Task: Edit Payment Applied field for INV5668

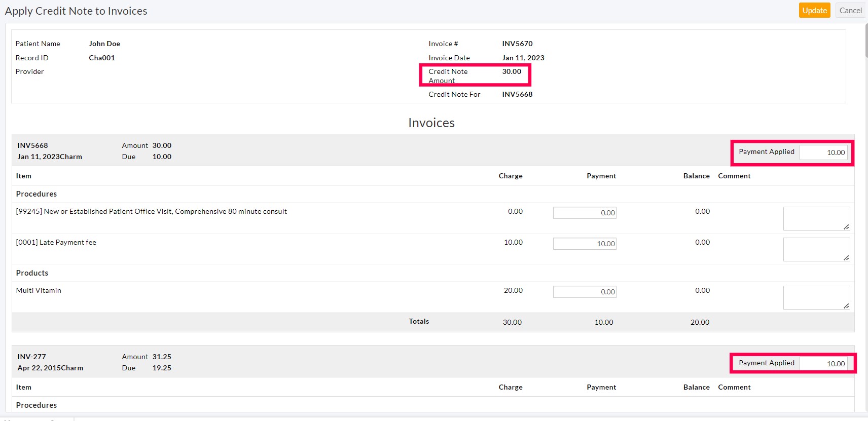Action: 823,152
